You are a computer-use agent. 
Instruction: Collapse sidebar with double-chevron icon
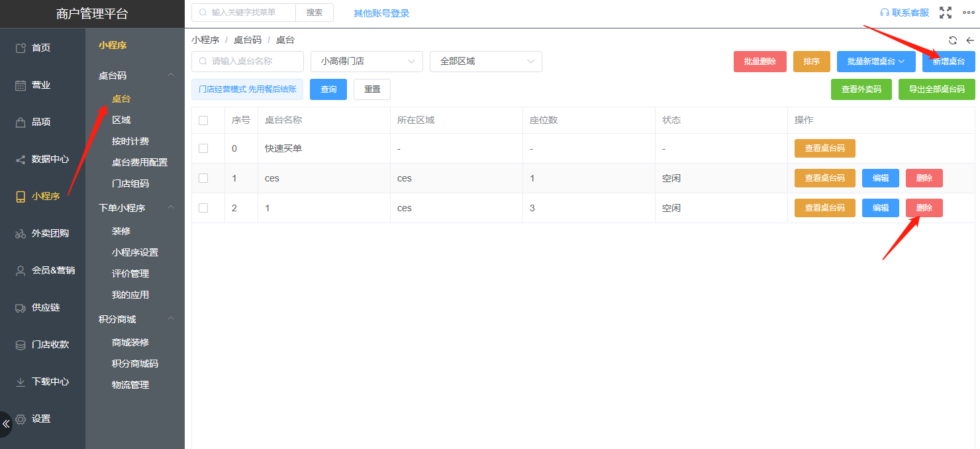click(6, 424)
